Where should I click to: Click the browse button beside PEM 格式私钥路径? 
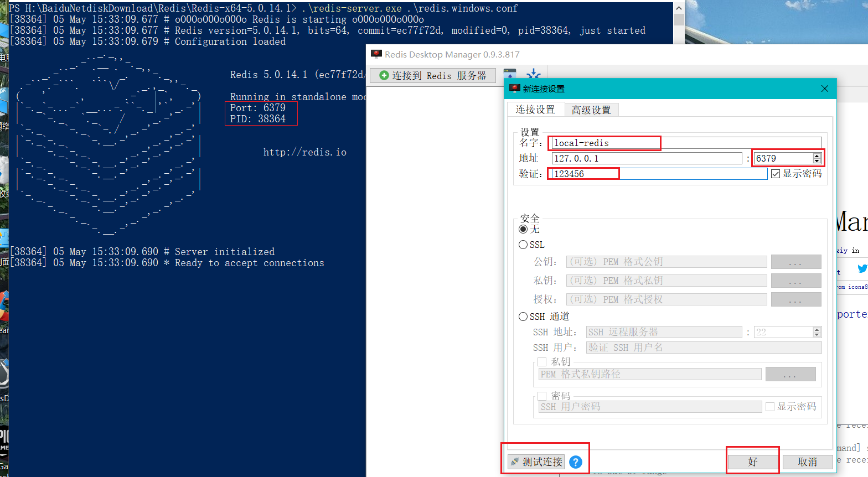coord(790,374)
